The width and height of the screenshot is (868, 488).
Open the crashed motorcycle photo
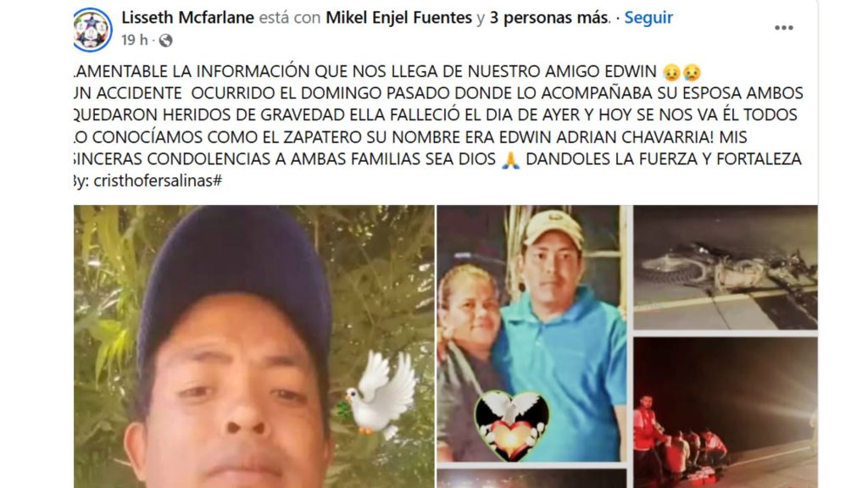[x=726, y=268]
